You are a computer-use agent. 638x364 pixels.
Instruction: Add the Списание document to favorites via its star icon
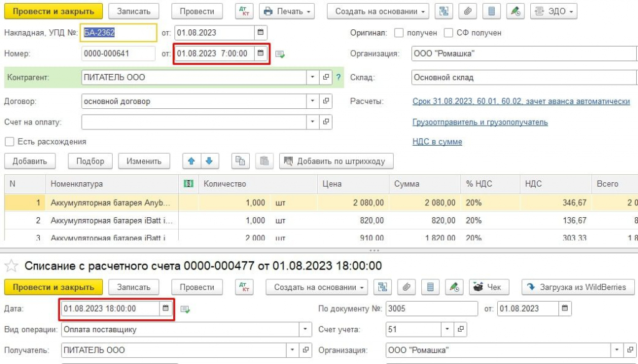(x=11, y=266)
